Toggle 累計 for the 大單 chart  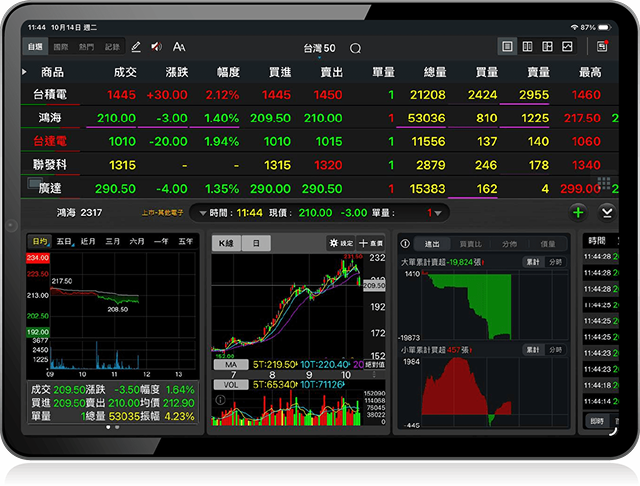[x=533, y=262]
